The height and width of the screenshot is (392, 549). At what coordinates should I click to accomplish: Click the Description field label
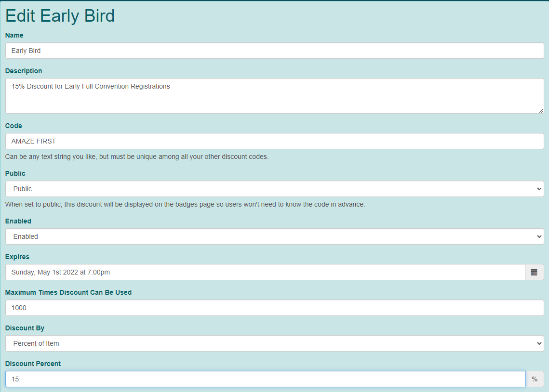[24, 71]
